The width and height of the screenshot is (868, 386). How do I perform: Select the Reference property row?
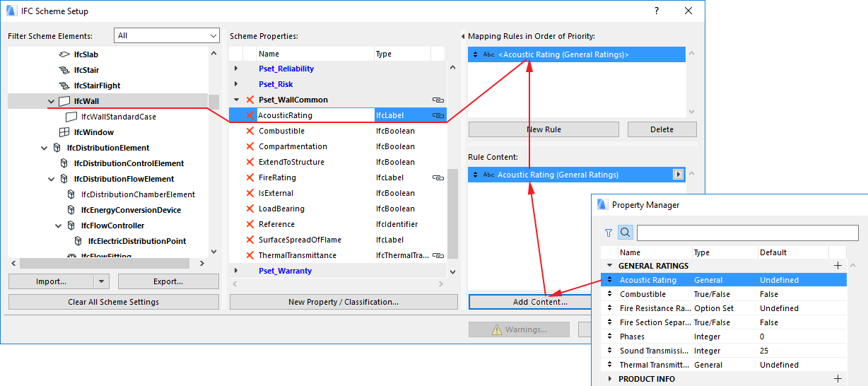338,224
